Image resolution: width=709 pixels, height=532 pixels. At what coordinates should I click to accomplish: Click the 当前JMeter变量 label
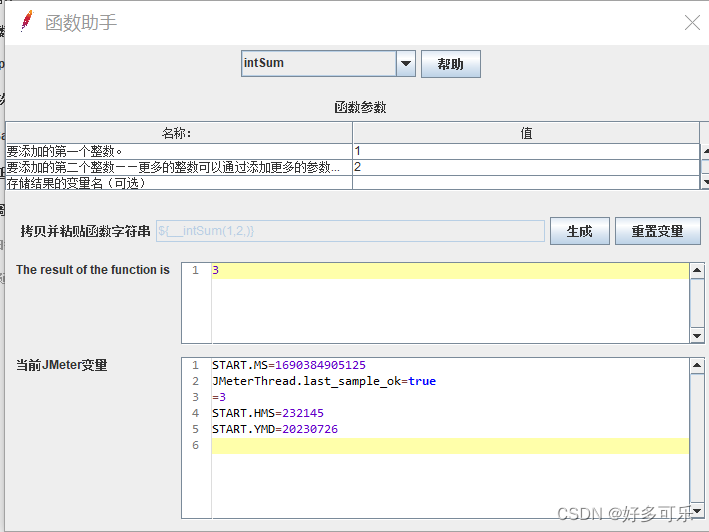pyautogui.click(x=62, y=365)
